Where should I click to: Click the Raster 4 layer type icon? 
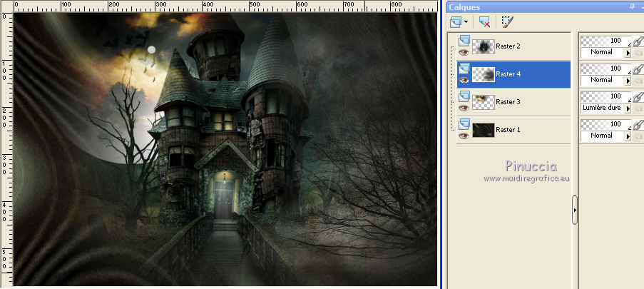coord(464,69)
